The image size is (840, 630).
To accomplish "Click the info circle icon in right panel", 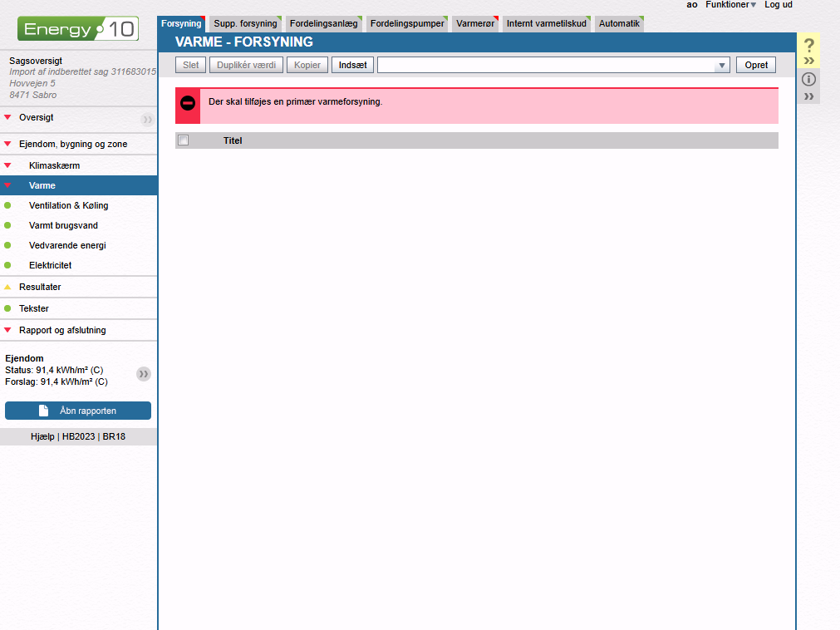I will [808, 80].
